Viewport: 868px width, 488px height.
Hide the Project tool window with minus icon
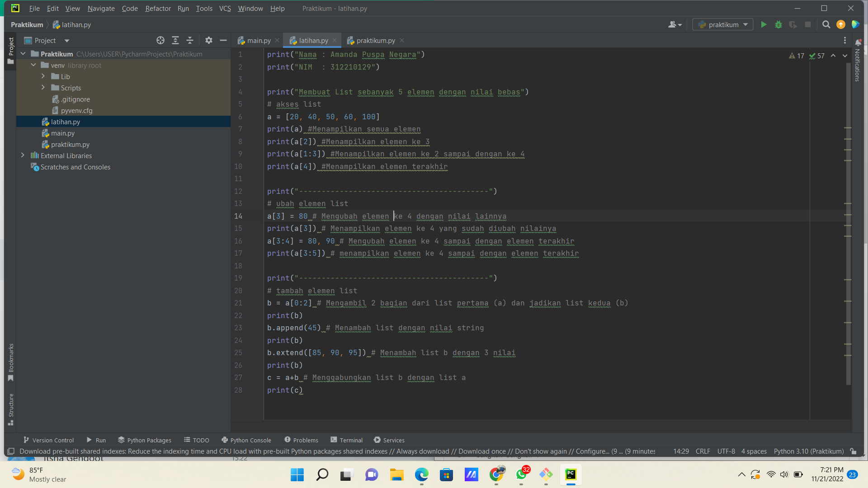(x=223, y=40)
